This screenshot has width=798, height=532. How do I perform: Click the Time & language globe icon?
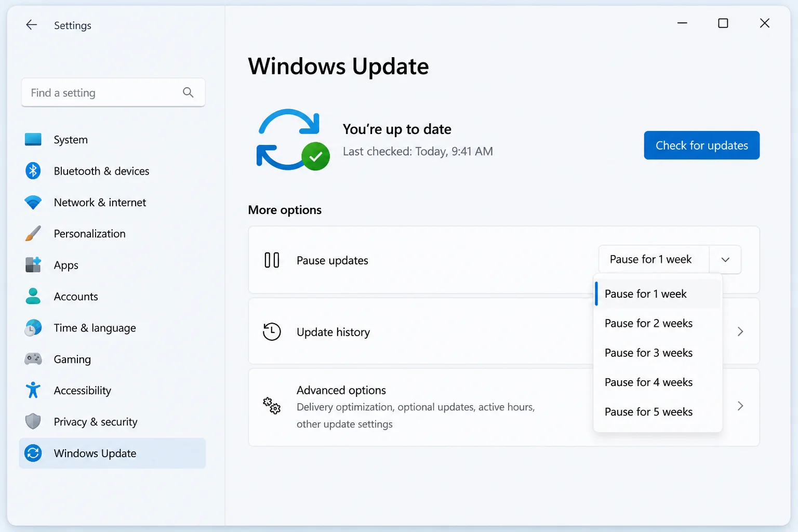pos(33,328)
